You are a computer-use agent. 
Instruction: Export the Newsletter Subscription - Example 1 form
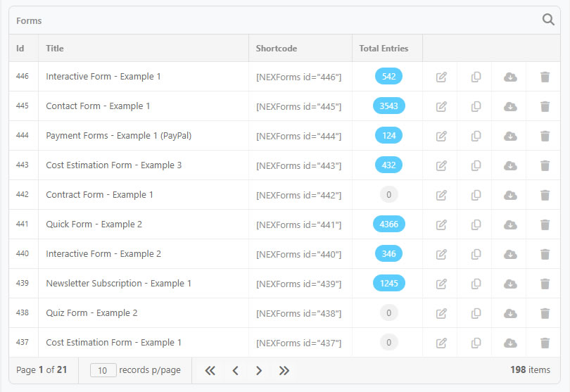pyautogui.click(x=510, y=284)
